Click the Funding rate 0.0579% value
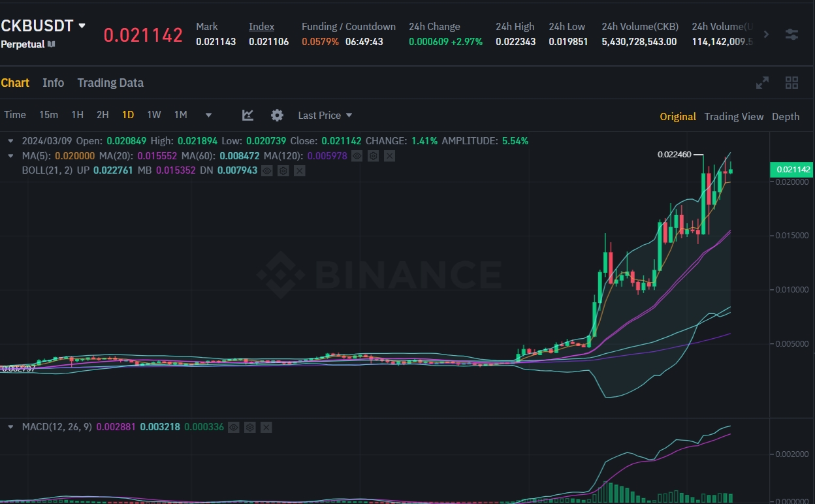 (x=320, y=42)
